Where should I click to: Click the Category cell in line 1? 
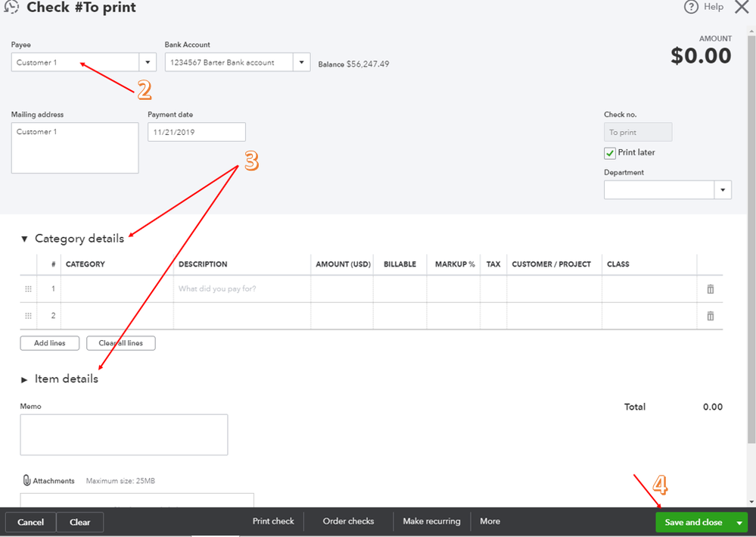(117, 289)
